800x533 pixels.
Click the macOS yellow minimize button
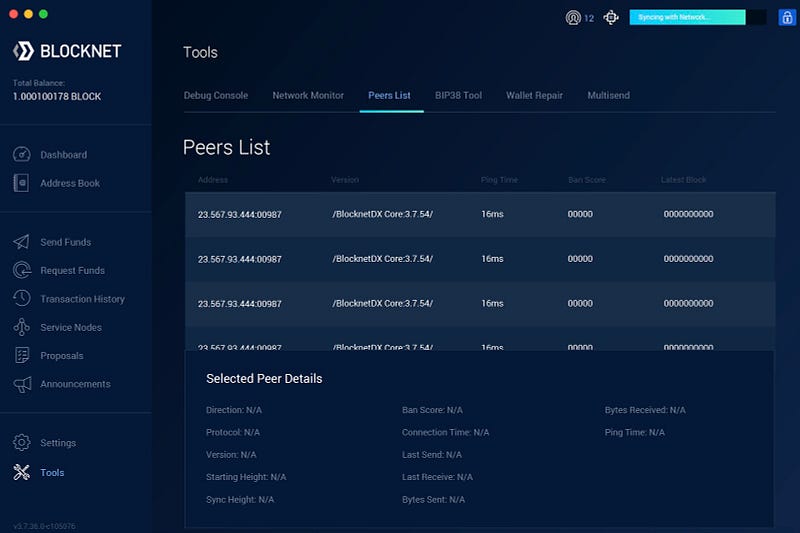29,14
